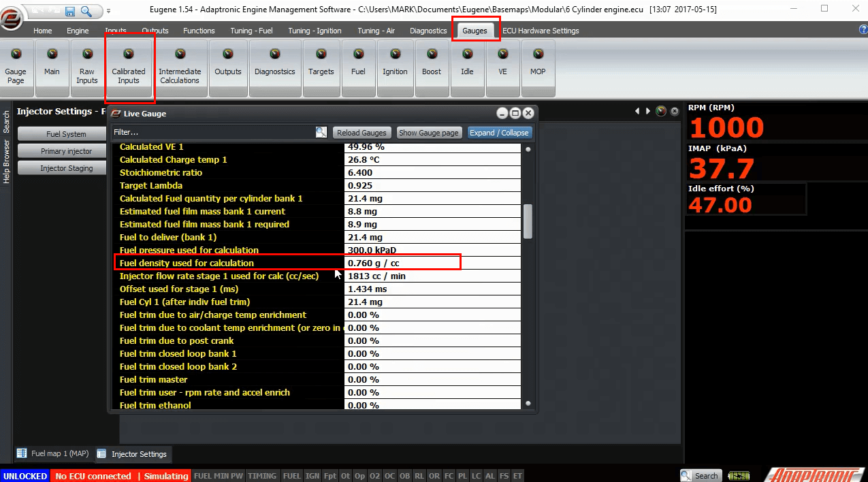This screenshot has width=868, height=482.
Task: Switch to the Gauges ribbon tab
Action: [475, 31]
